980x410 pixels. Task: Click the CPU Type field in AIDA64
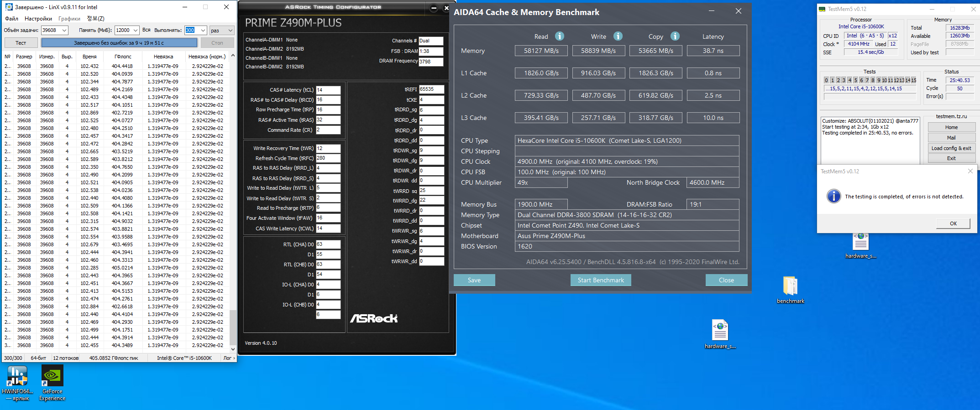pyautogui.click(x=627, y=140)
